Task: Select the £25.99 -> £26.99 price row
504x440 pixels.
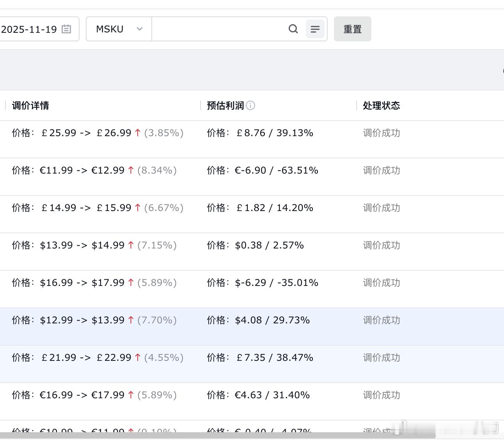Action: pos(252,139)
